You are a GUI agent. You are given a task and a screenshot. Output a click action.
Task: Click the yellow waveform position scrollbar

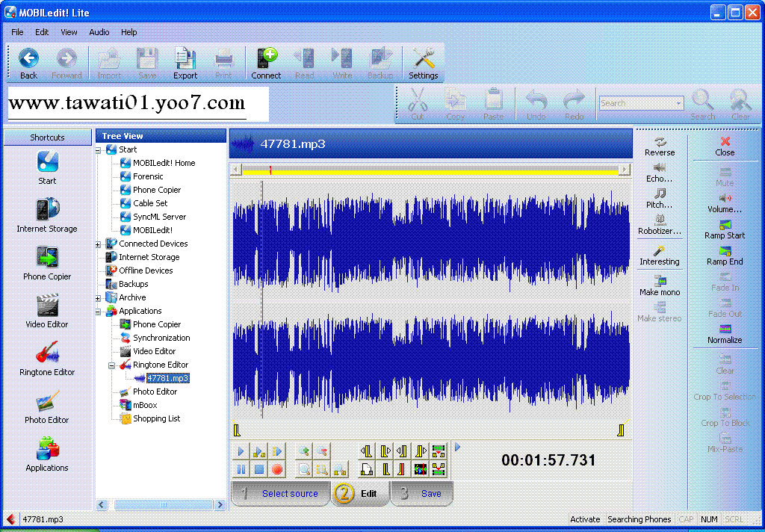430,170
